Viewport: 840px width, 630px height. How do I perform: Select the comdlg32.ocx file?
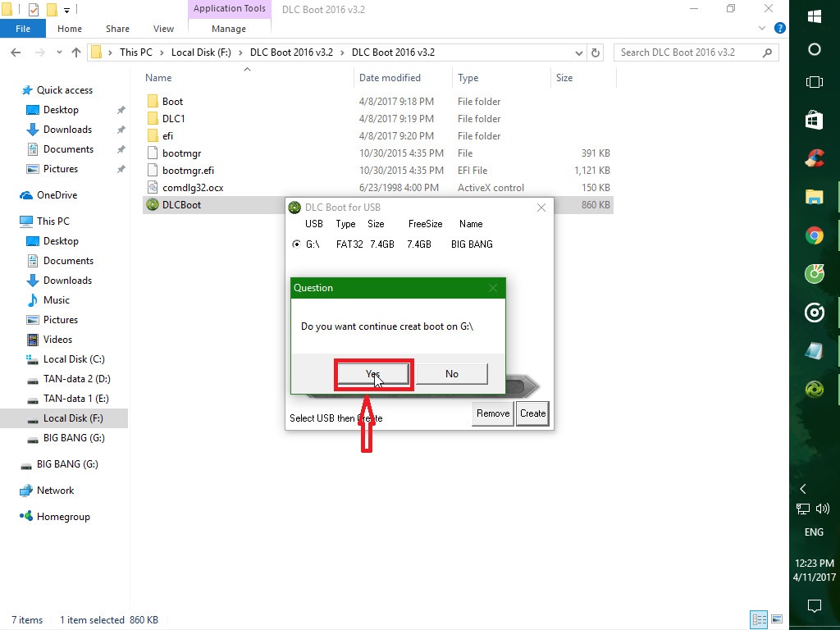(x=193, y=188)
